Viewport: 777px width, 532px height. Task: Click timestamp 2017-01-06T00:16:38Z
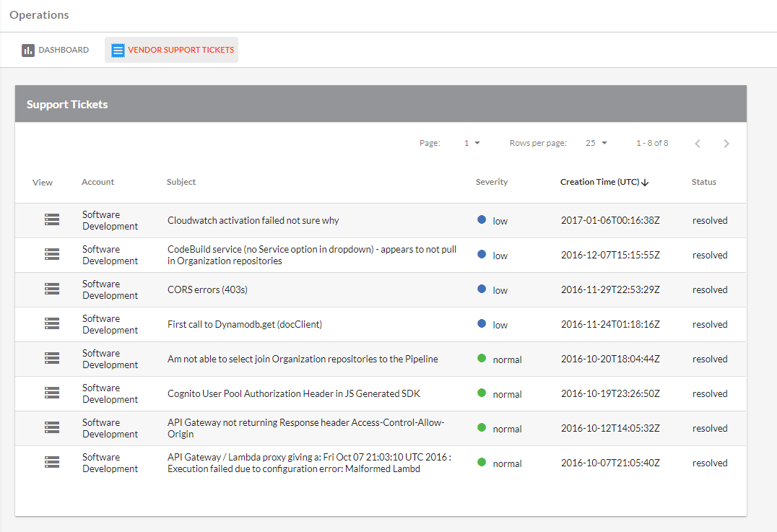click(610, 220)
